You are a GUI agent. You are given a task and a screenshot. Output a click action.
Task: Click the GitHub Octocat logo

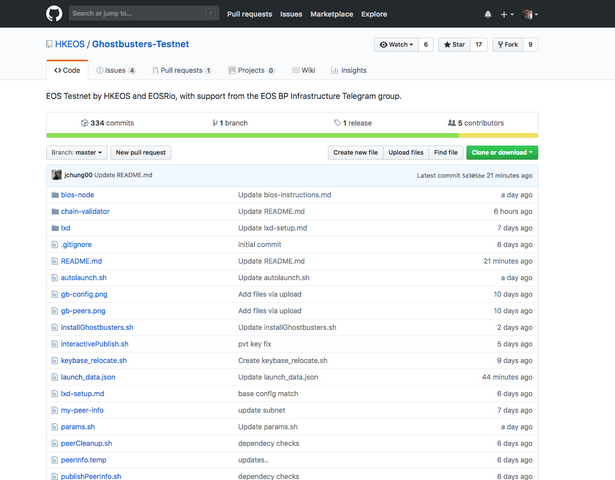(x=54, y=14)
